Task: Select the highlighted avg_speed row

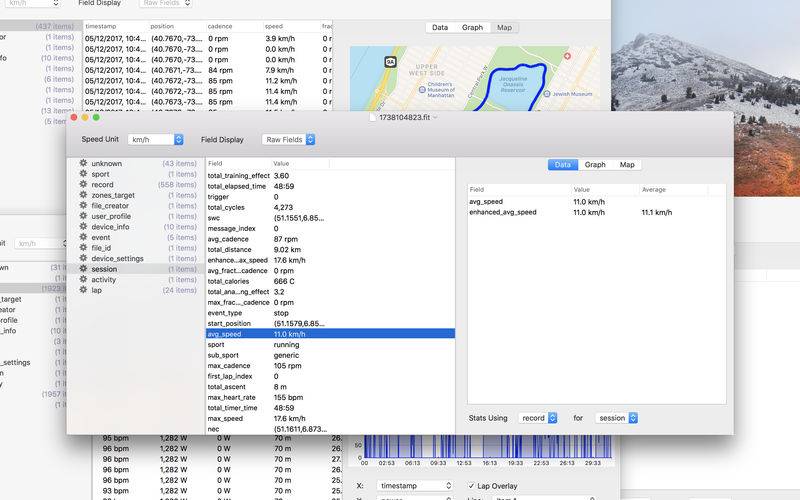Action: pyautogui.click(x=330, y=334)
